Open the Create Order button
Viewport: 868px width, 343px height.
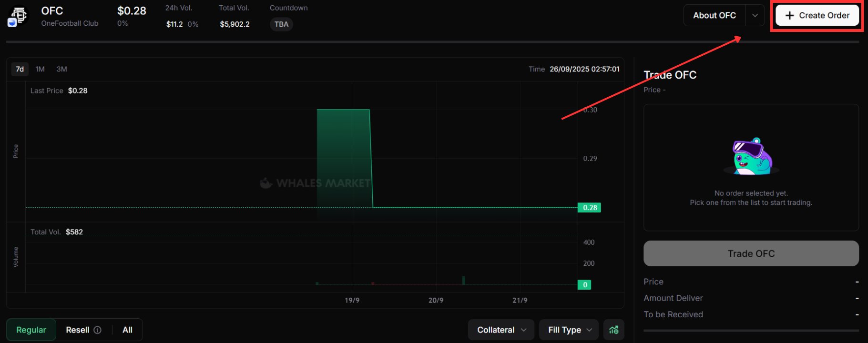(817, 15)
